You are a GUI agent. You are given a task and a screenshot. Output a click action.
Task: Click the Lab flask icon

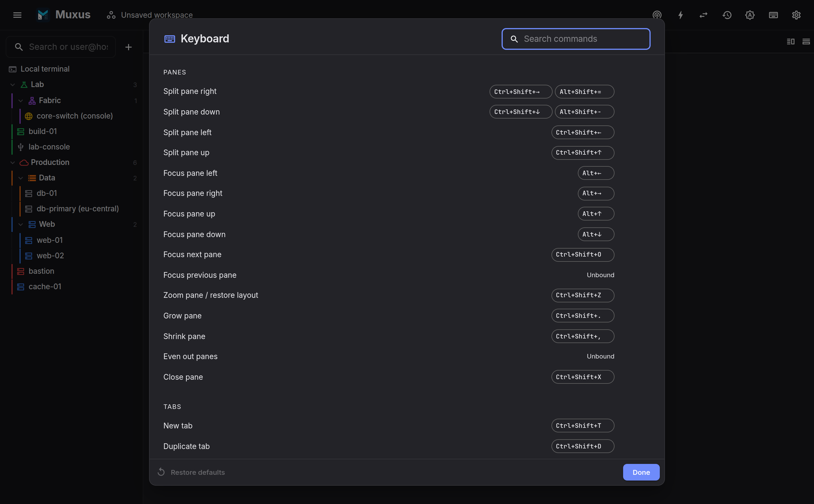(24, 85)
